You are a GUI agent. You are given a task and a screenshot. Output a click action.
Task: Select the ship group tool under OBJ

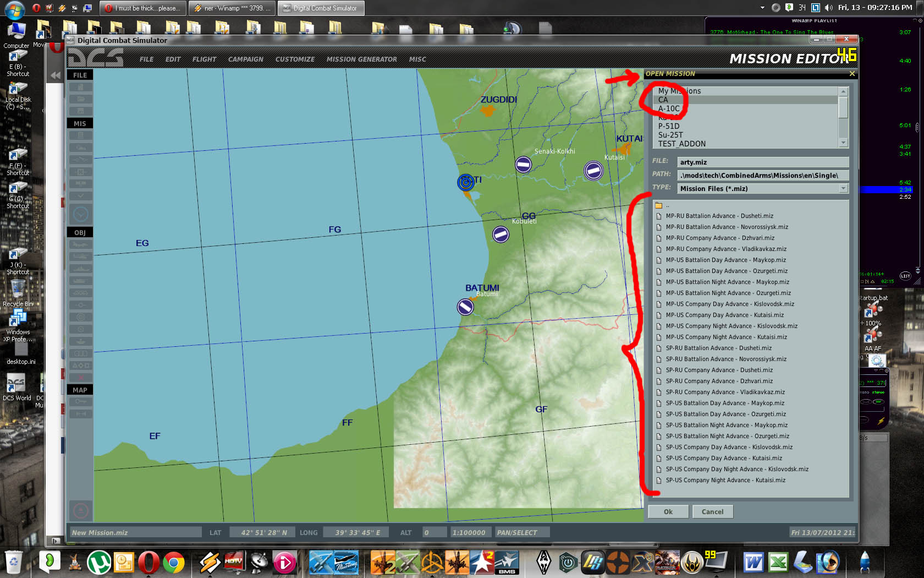80,269
